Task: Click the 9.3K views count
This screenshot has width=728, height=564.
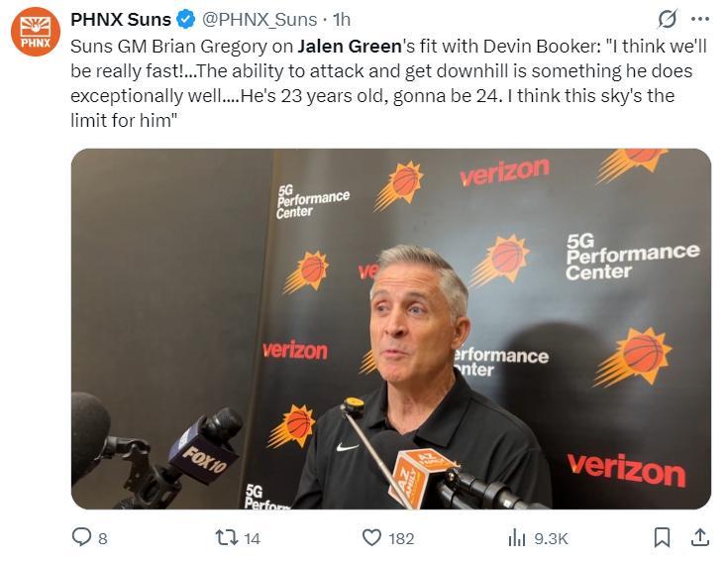Action: coord(551,539)
